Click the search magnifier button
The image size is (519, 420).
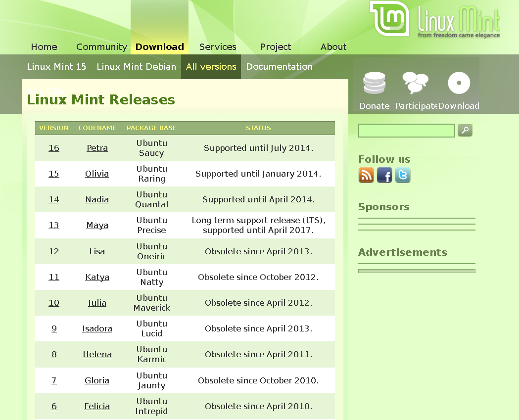coord(465,131)
